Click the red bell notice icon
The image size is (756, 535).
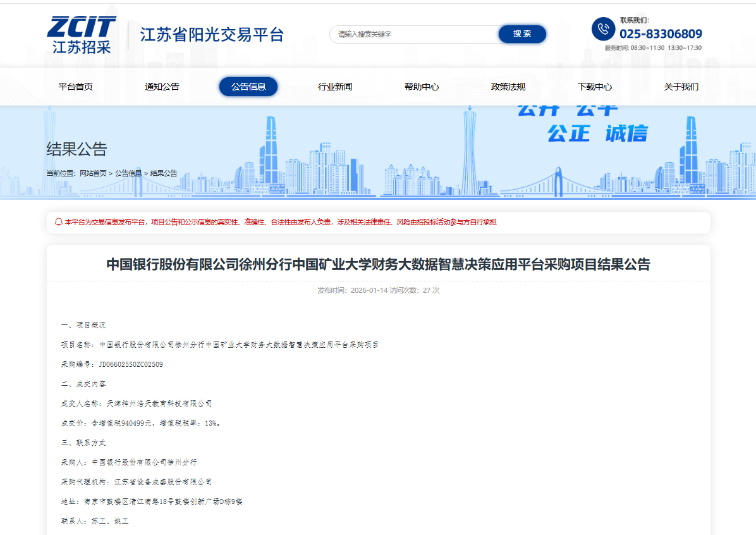click(59, 222)
